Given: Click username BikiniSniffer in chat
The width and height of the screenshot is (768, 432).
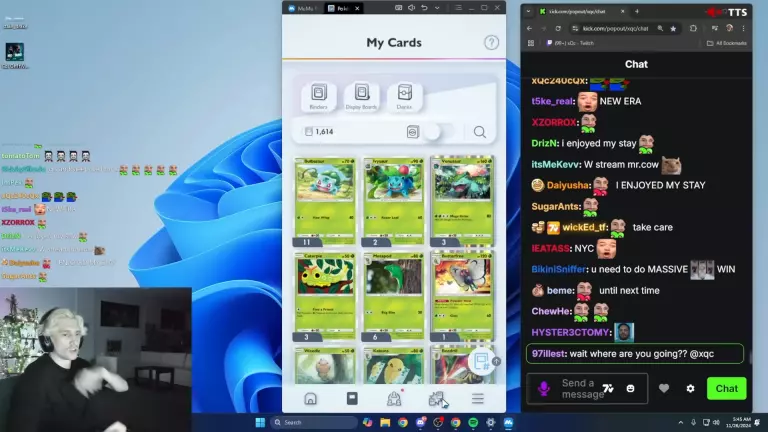Looking at the screenshot, I should (559, 269).
